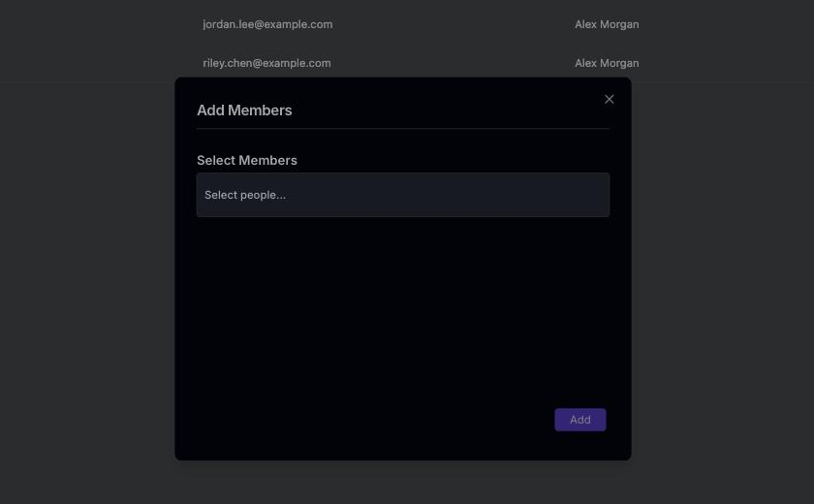Expand the member picker combo box
814x504 pixels.
(403, 195)
